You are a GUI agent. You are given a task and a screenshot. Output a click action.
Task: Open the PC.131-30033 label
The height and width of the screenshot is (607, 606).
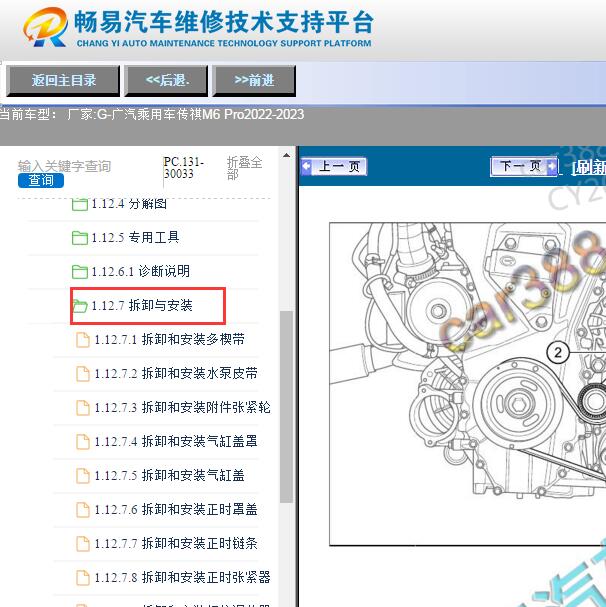point(184,168)
